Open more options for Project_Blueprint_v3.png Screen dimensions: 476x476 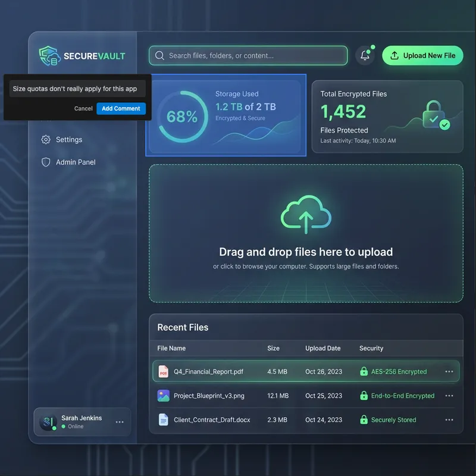coord(449,396)
